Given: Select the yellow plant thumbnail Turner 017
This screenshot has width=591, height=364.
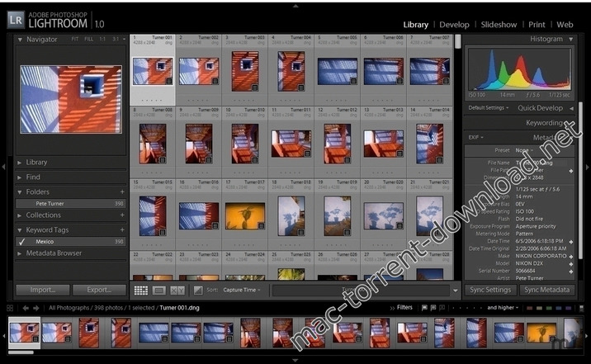Looking at the screenshot, I should [245, 216].
